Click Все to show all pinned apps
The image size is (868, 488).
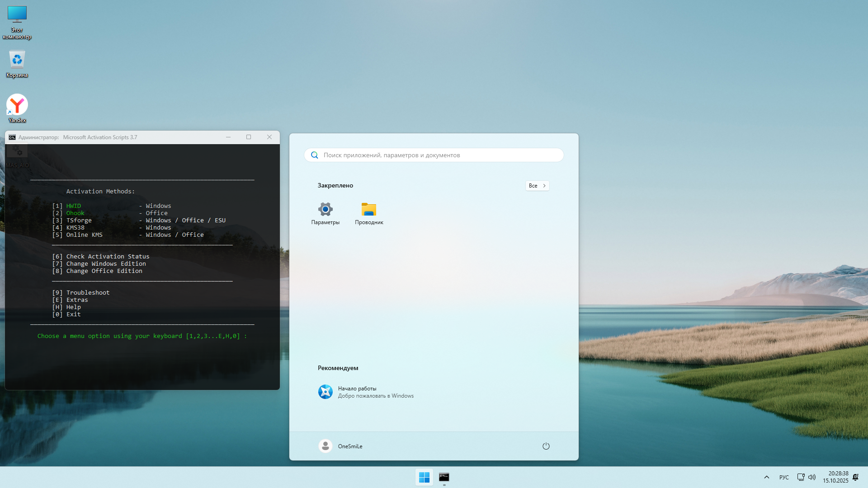coord(537,185)
